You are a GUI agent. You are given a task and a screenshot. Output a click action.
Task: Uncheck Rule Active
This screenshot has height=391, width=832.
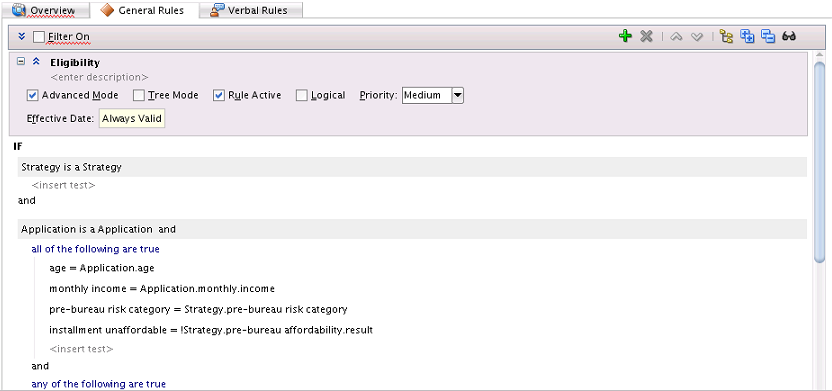[x=219, y=95]
